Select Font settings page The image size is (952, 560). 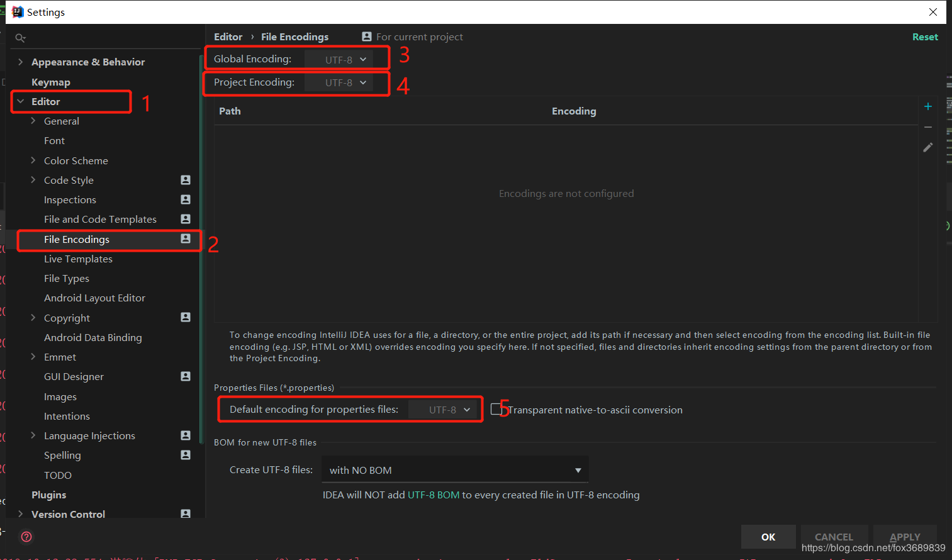coord(54,141)
